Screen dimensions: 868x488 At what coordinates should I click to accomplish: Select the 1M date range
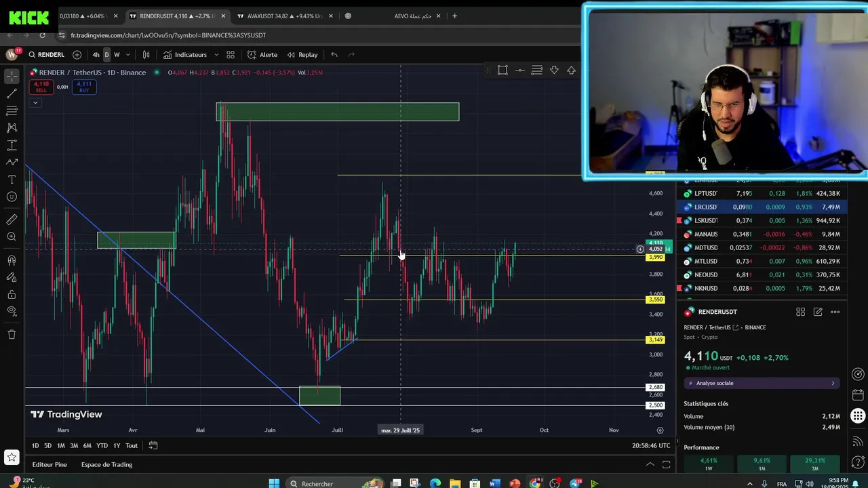61,445
